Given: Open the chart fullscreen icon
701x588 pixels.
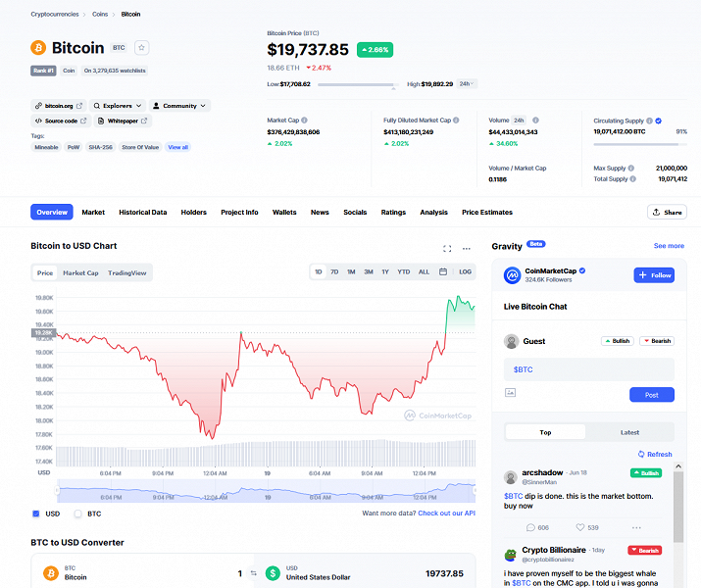Looking at the screenshot, I should tap(447, 249).
